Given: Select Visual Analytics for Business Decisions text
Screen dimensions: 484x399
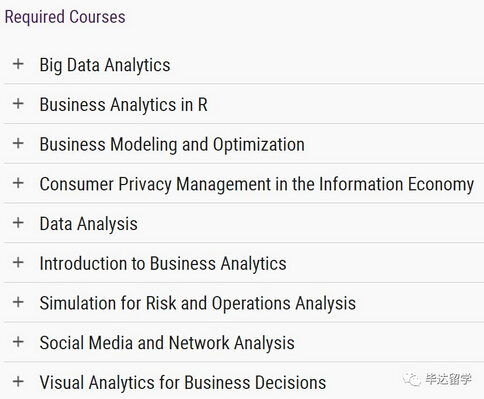Looking at the screenshot, I should pyautogui.click(x=183, y=383).
